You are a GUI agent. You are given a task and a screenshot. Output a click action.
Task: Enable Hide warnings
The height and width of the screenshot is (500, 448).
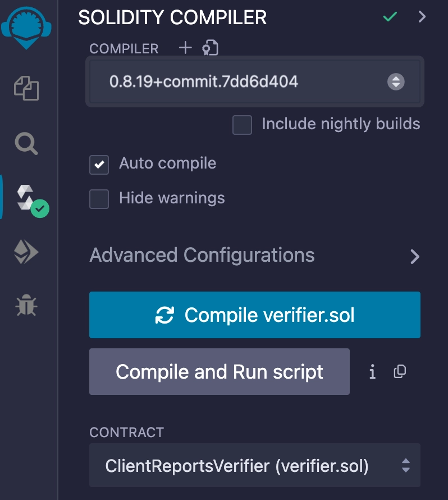tap(99, 198)
